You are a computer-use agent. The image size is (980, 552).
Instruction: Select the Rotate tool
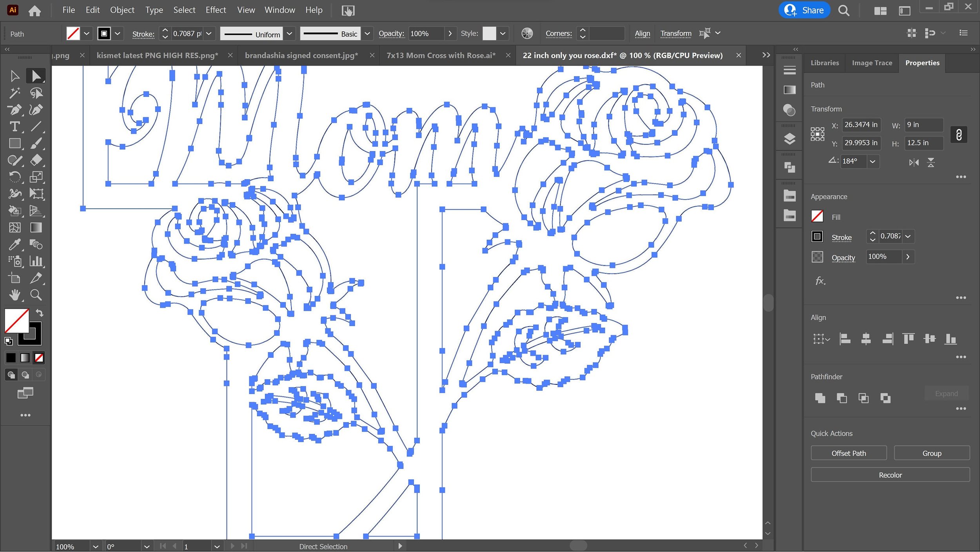pos(15,177)
